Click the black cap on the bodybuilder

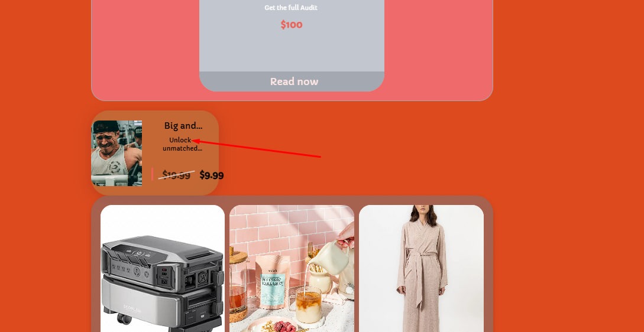pos(106,126)
